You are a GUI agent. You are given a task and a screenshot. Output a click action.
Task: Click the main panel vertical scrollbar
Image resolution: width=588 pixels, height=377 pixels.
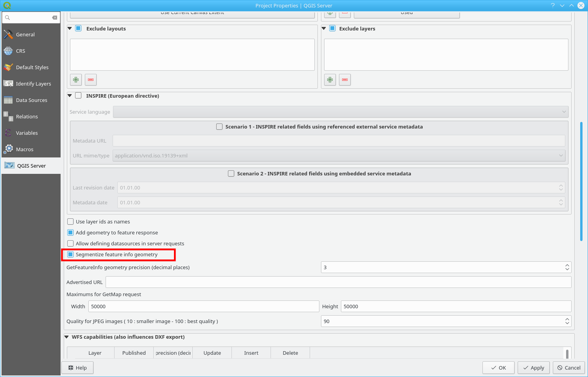click(x=581, y=182)
